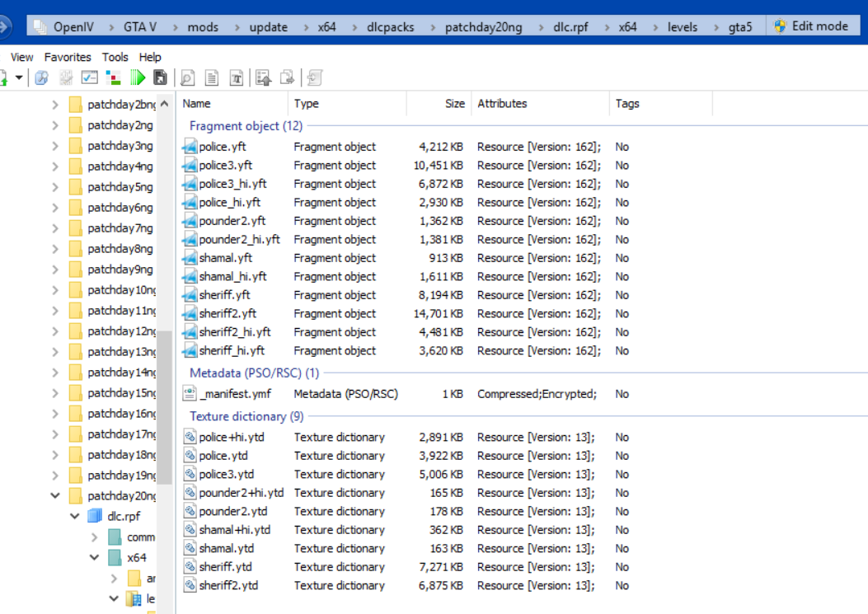This screenshot has height=614, width=868.
Task: Click the dark shortcut document toolbar icon
Action: pyautogui.click(x=161, y=77)
